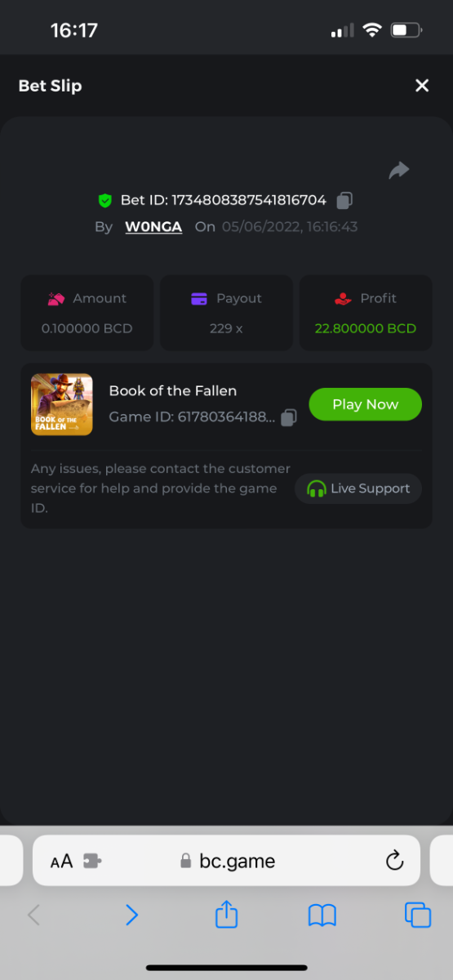
Task: Tap the share arrow icon
Action: (x=399, y=170)
